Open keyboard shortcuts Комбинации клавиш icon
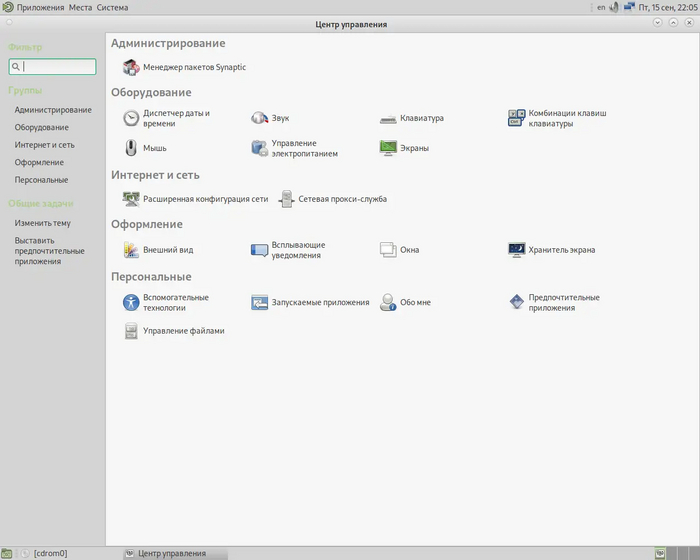Screen dimensions: 700x560 (517, 118)
